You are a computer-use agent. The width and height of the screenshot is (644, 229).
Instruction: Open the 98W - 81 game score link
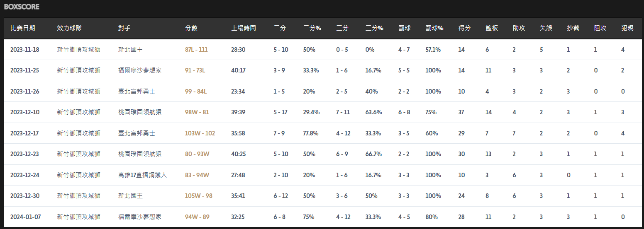click(197, 112)
